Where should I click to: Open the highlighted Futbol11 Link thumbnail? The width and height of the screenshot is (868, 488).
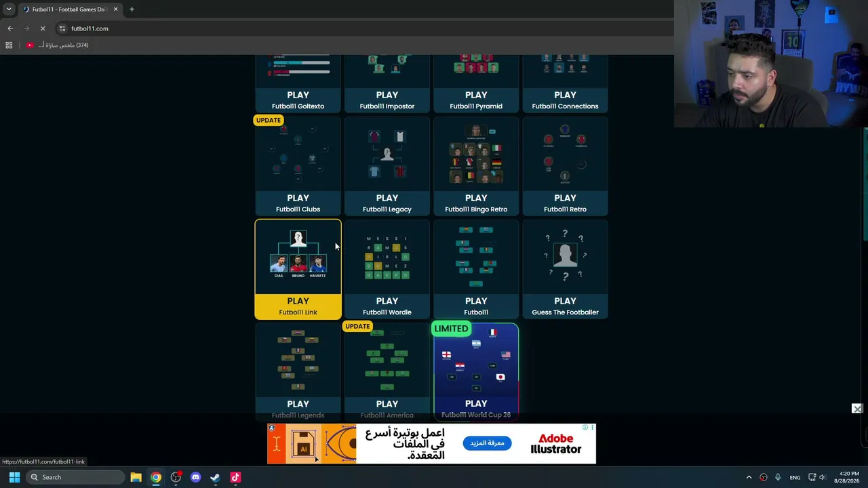point(298,257)
